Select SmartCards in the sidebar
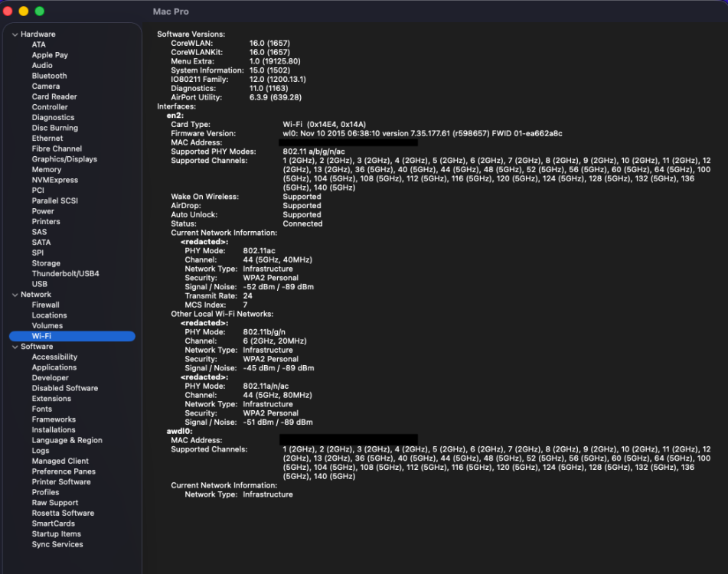728x574 pixels. coord(53,523)
